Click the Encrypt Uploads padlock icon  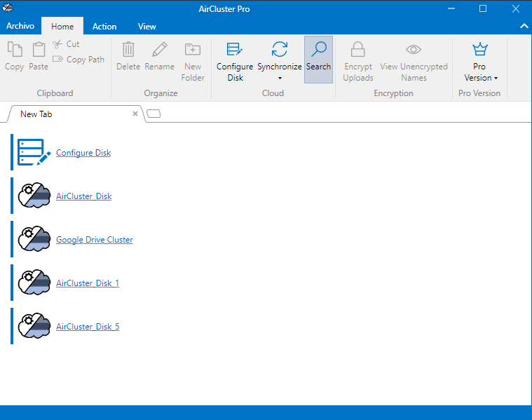pyautogui.click(x=358, y=50)
